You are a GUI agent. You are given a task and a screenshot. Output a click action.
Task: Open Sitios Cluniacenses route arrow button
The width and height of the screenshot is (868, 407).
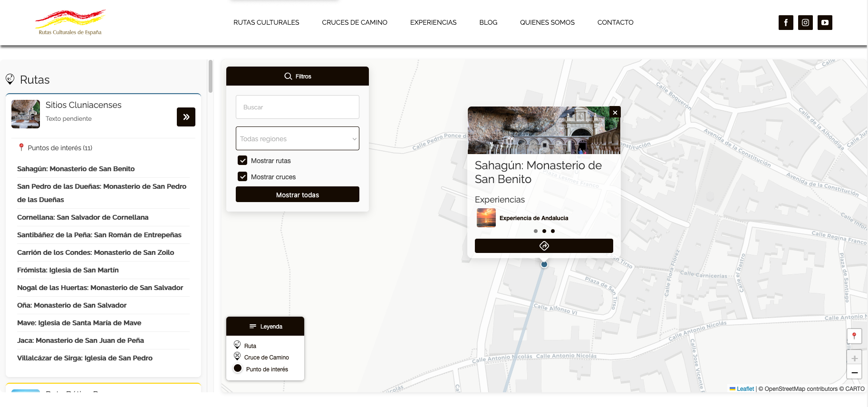[186, 117]
